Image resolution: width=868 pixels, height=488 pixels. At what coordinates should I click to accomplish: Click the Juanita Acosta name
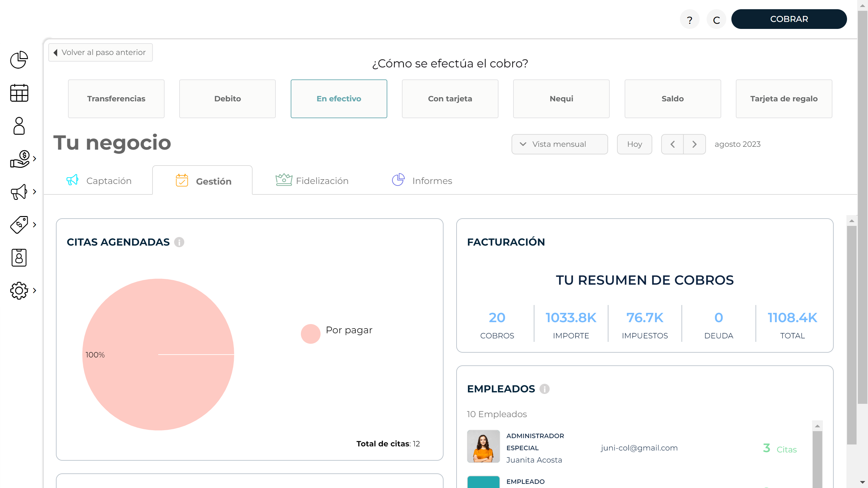pyautogui.click(x=534, y=460)
